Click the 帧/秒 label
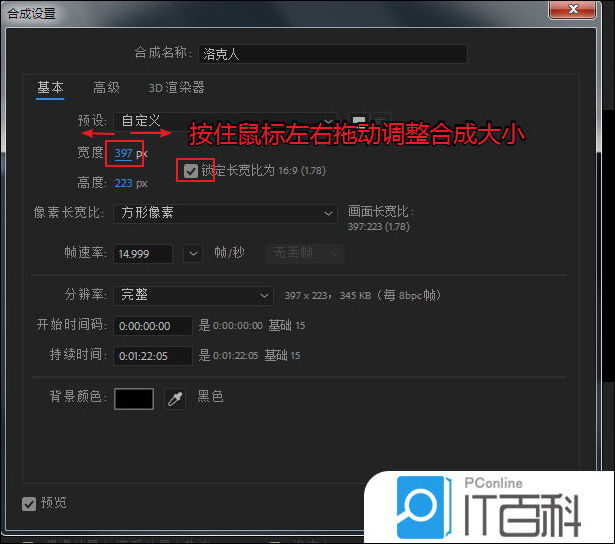 pos(229,253)
